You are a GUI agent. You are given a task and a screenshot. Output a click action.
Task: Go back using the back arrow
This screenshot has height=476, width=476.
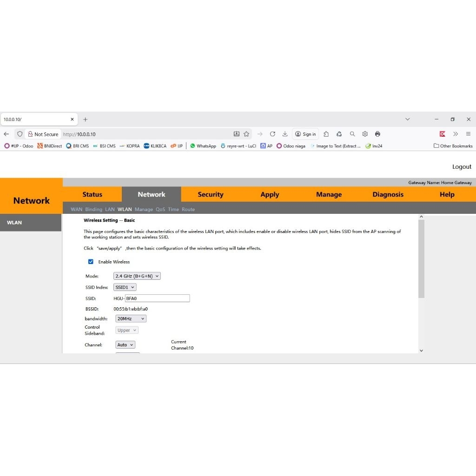(x=7, y=134)
